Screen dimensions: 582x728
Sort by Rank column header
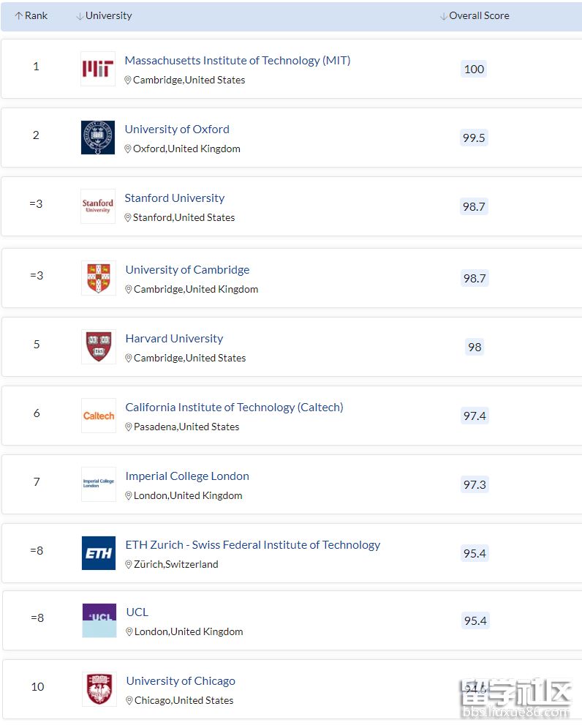[31, 16]
